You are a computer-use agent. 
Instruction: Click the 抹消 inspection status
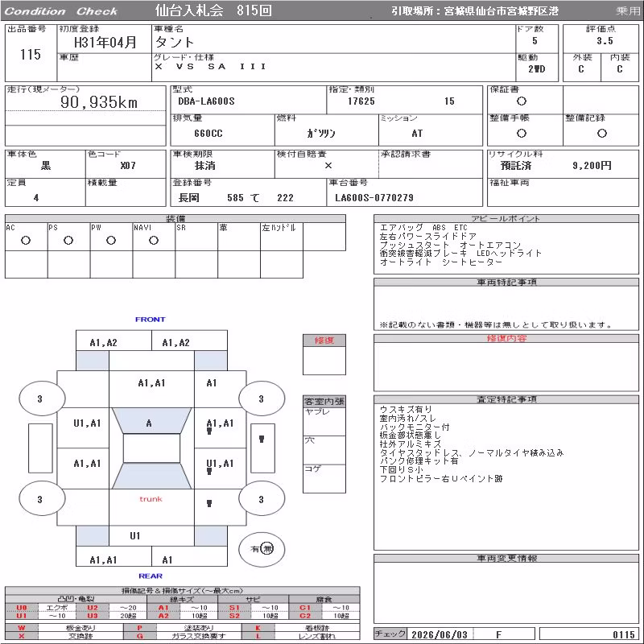pyautogui.click(x=205, y=166)
